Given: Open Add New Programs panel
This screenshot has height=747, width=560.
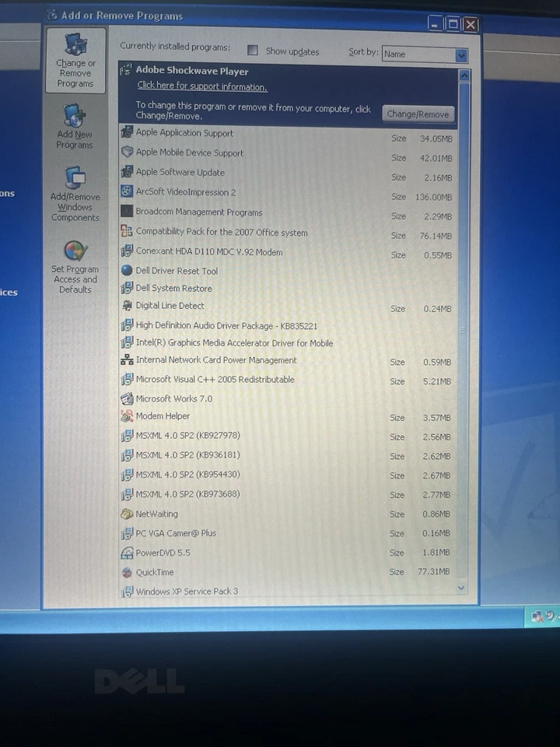Looking at the screenshot, I should tap(75, 127).
